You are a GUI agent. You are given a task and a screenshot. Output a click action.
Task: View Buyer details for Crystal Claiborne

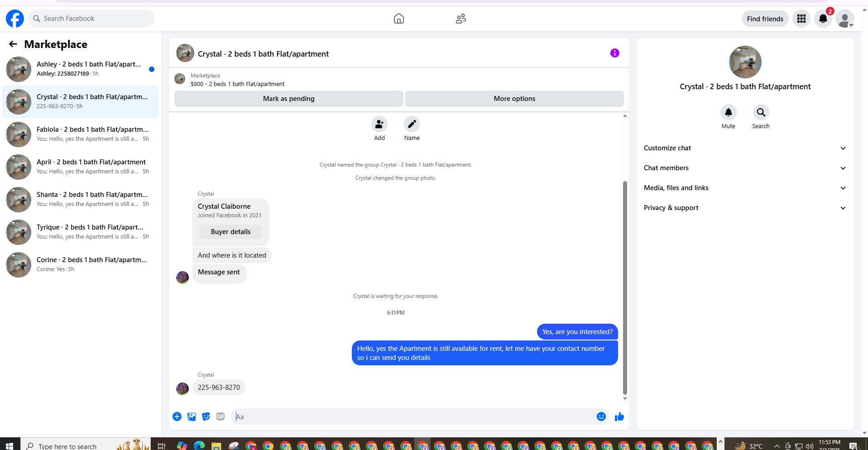point(230,232)
